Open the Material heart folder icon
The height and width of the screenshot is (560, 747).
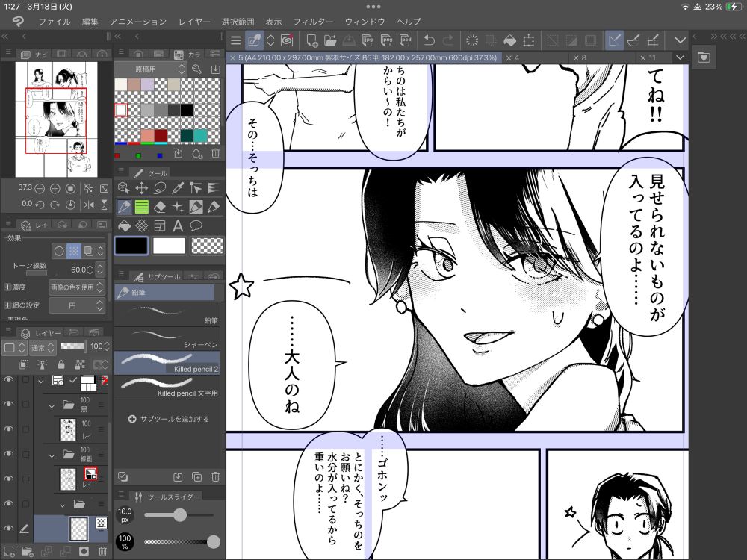(704, 57)
